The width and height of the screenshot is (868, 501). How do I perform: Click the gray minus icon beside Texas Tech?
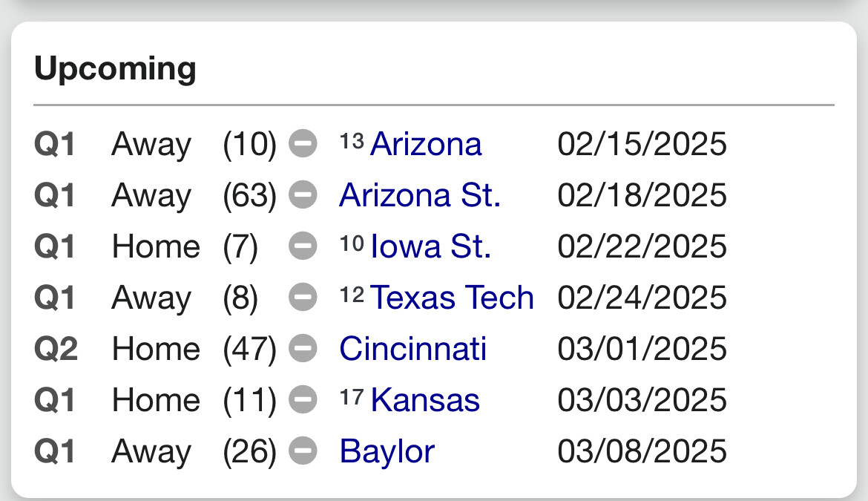tap(303, 298)
